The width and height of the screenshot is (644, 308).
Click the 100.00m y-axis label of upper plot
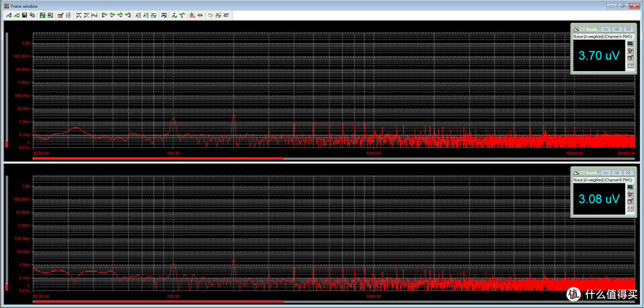pos(23,56)
